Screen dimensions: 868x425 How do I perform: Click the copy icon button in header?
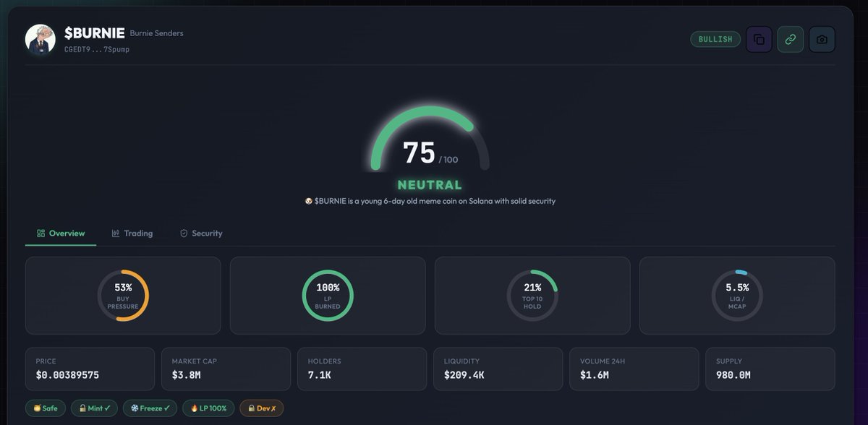759,39
